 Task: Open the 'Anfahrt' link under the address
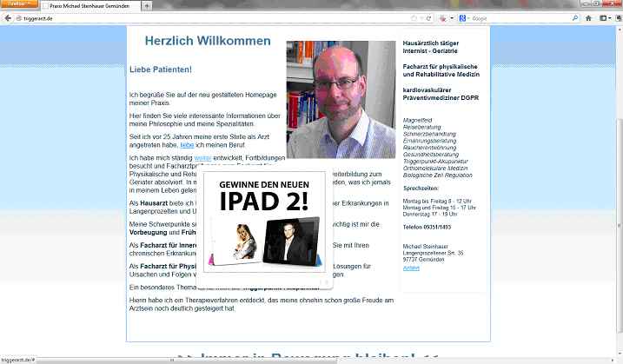tap(411, 268)
